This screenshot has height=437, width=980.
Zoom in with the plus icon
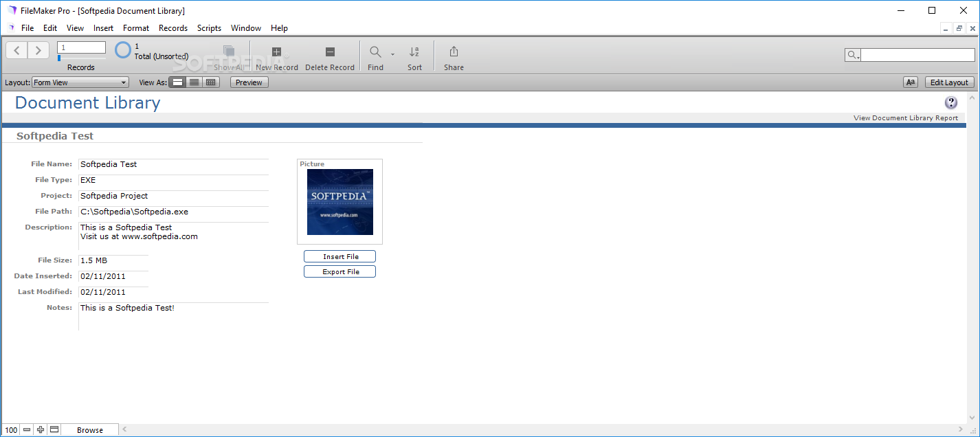[x=41, y=430]
